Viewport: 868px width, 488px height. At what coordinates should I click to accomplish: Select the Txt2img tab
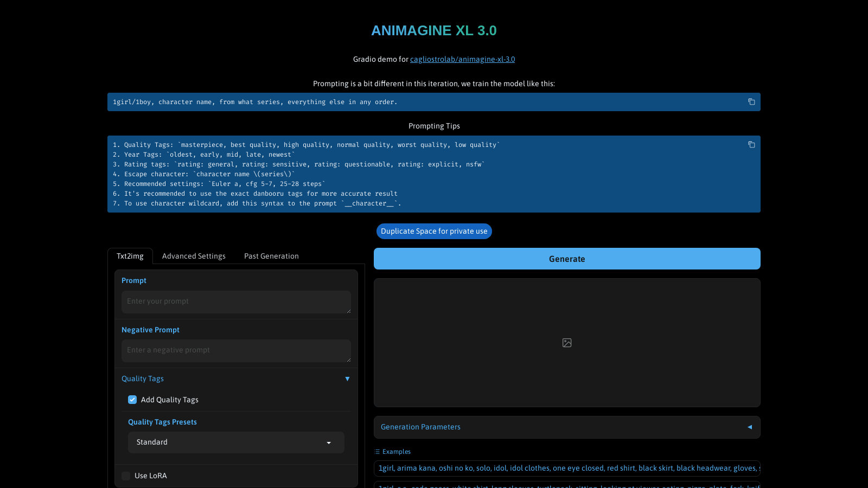130,256
